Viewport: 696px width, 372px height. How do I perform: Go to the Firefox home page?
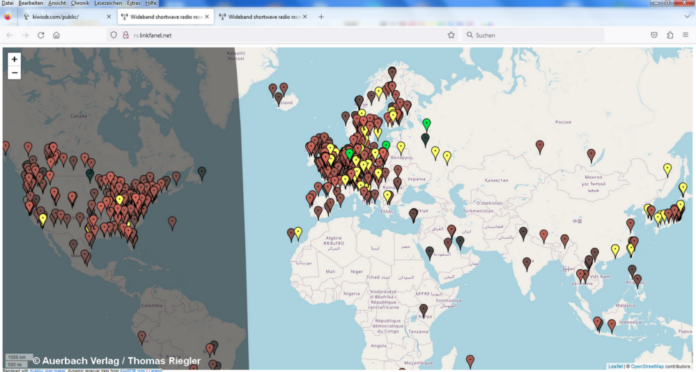pos(56,35)
